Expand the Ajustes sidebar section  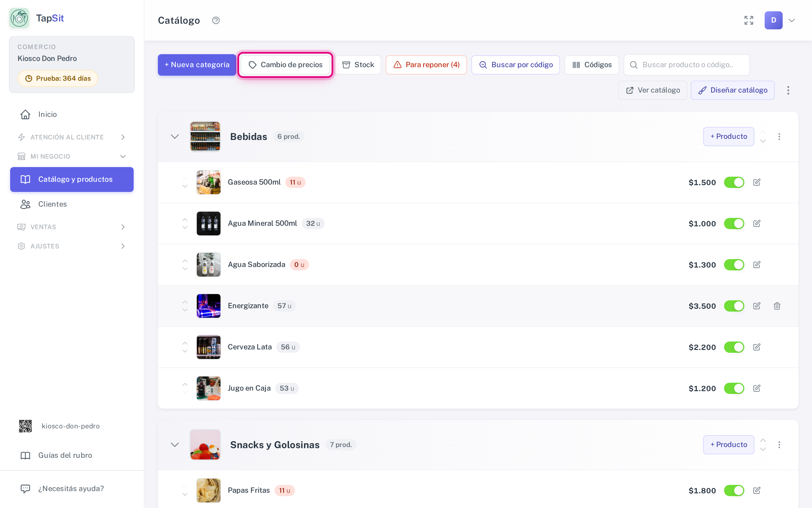click(72, 246)
